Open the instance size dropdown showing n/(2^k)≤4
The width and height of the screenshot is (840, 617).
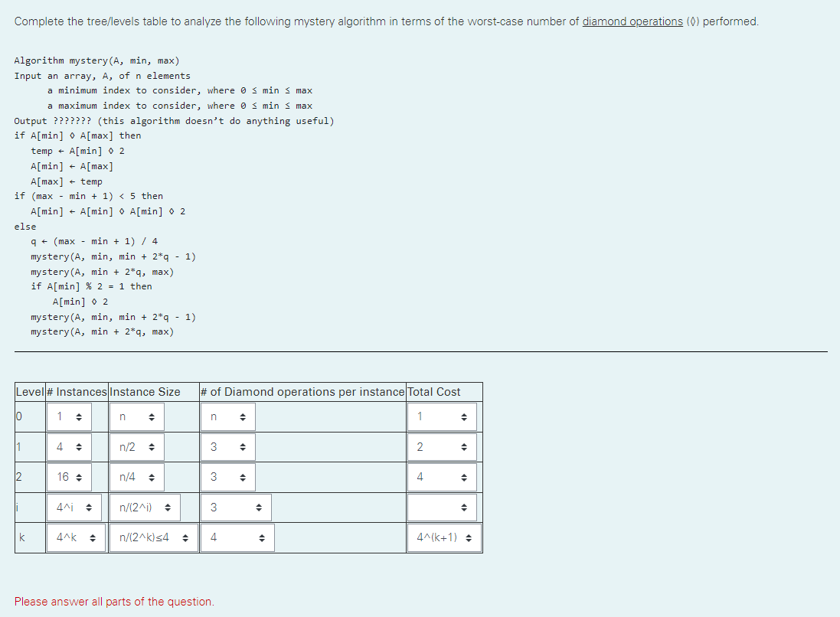(153, 537)
